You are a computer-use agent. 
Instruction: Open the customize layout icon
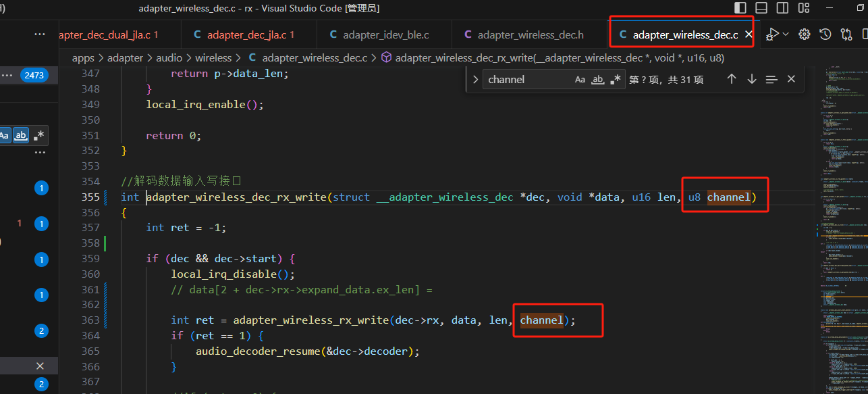point(803,8)
